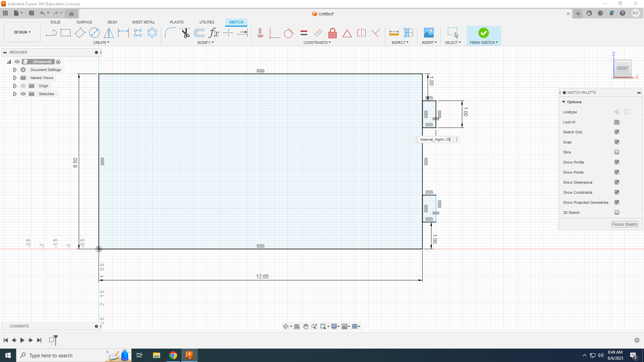The width and height of the screenshot is (644, 362).
Task: Open the CREATE dropdown menu
Action: (x=101, y=43)
